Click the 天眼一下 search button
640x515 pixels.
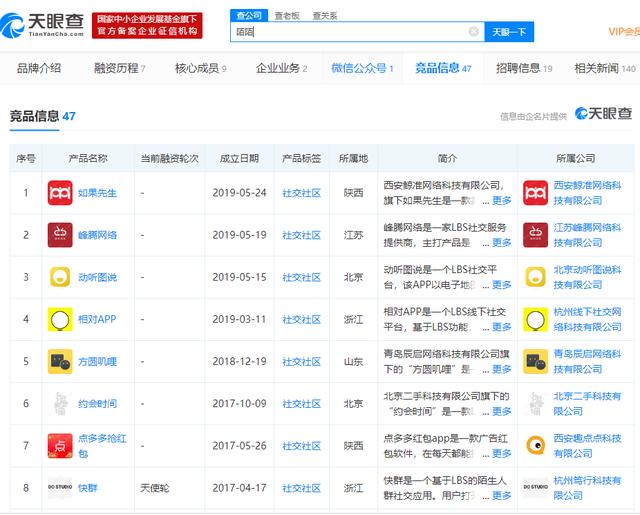tap(509, 32)
